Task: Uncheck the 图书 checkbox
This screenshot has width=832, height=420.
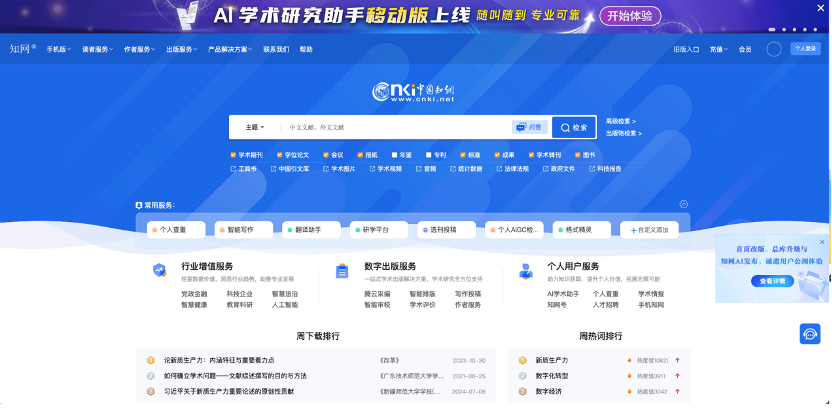Action: [x=577, y=155]
